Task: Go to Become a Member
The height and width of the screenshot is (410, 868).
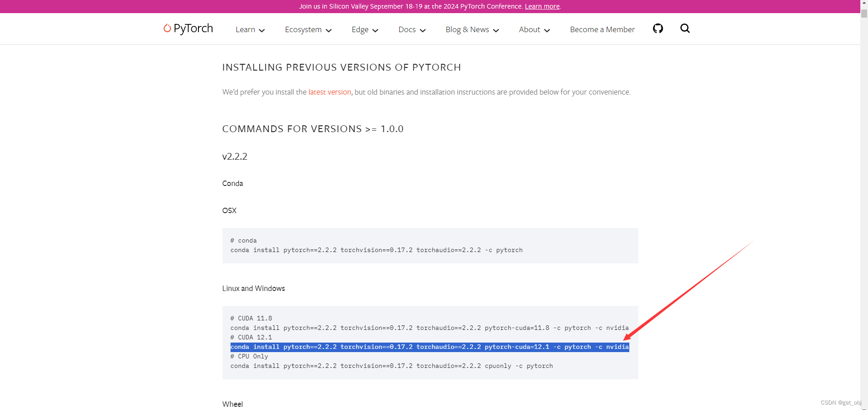Action: click(x=602, y=29)
